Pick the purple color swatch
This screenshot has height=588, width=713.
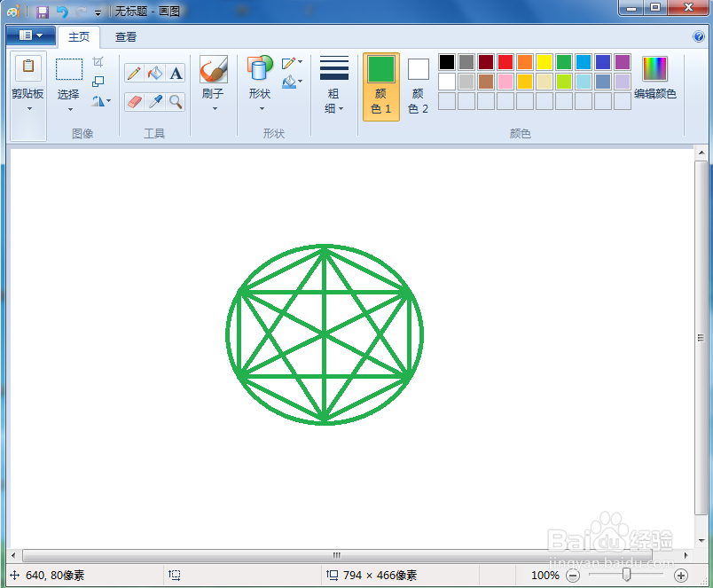click(623, 62)
